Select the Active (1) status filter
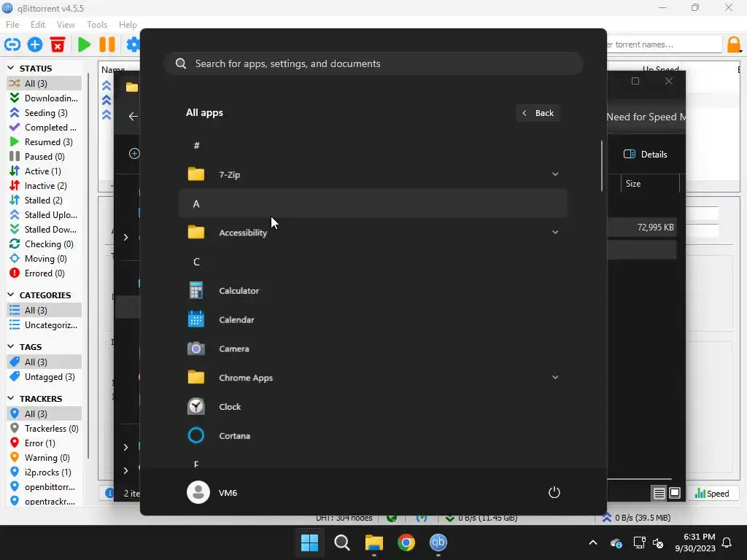Image resolution: width=747 pixels, height=560 pixels. tap(44, 171)
